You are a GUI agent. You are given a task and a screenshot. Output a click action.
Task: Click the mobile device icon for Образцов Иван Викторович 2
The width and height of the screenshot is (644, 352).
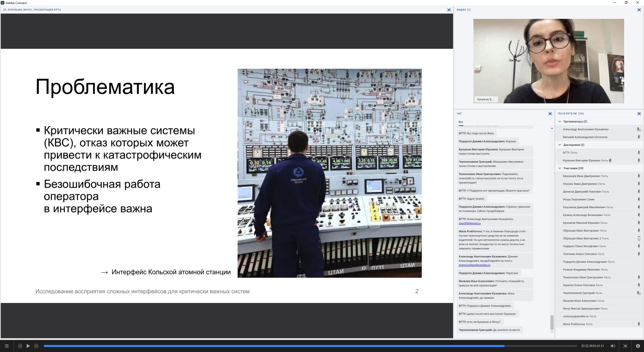[x=639, y=238]
